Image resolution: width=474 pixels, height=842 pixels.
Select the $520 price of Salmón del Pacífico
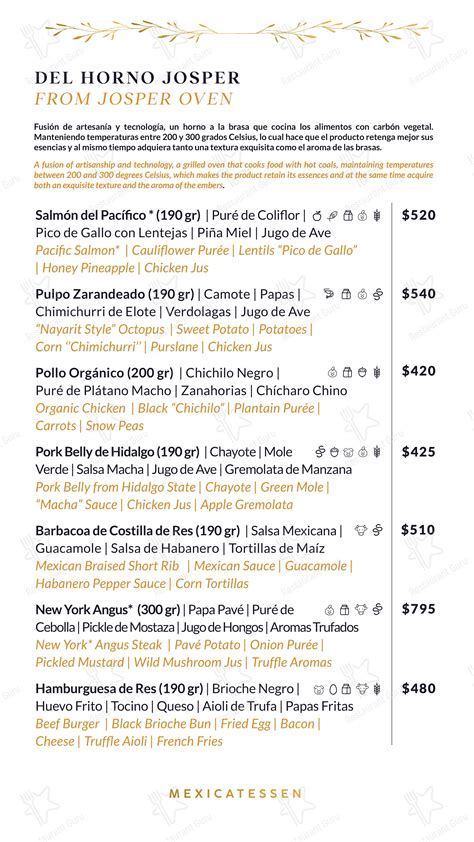click(x=418, y=216)
